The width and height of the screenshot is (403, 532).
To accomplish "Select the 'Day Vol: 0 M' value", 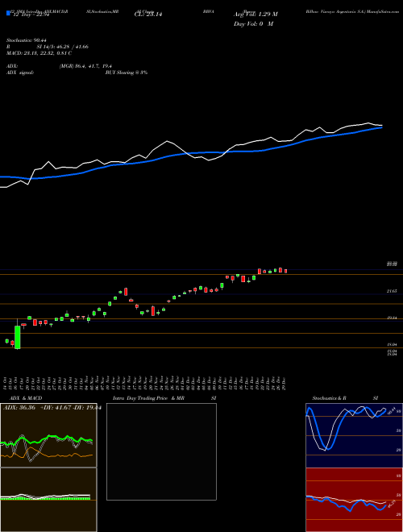I will 253,23.
